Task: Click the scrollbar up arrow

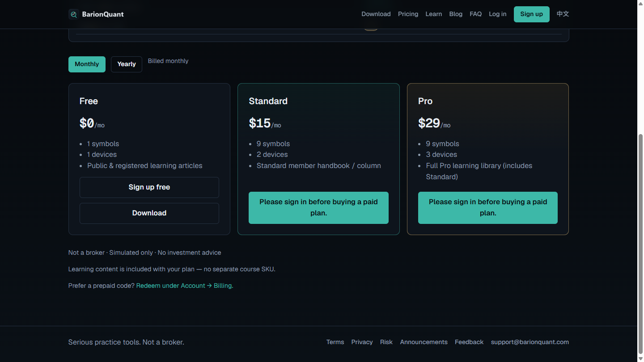Action: (640, 4)
